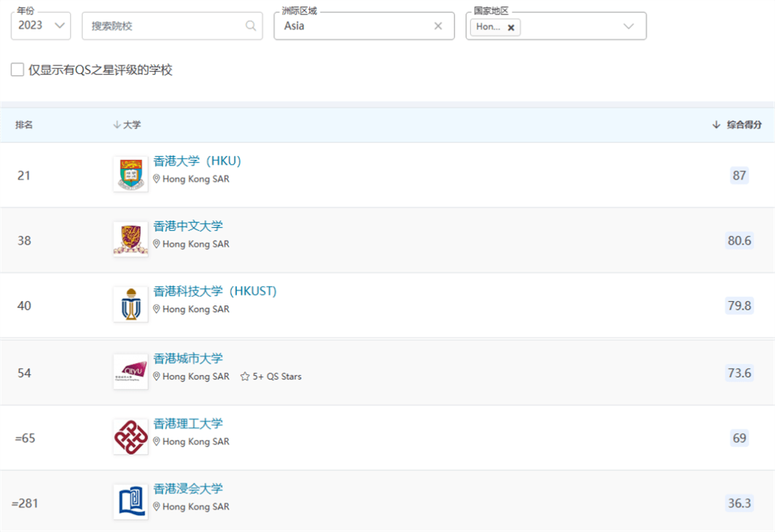
Task: Open the 香港中文大学 link
Action: pos(188,227)
